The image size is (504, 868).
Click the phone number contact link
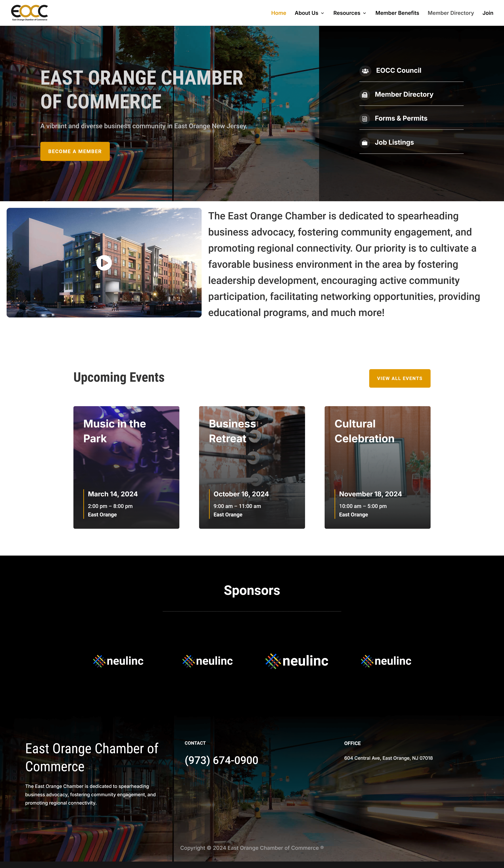[x=222, y=760]
